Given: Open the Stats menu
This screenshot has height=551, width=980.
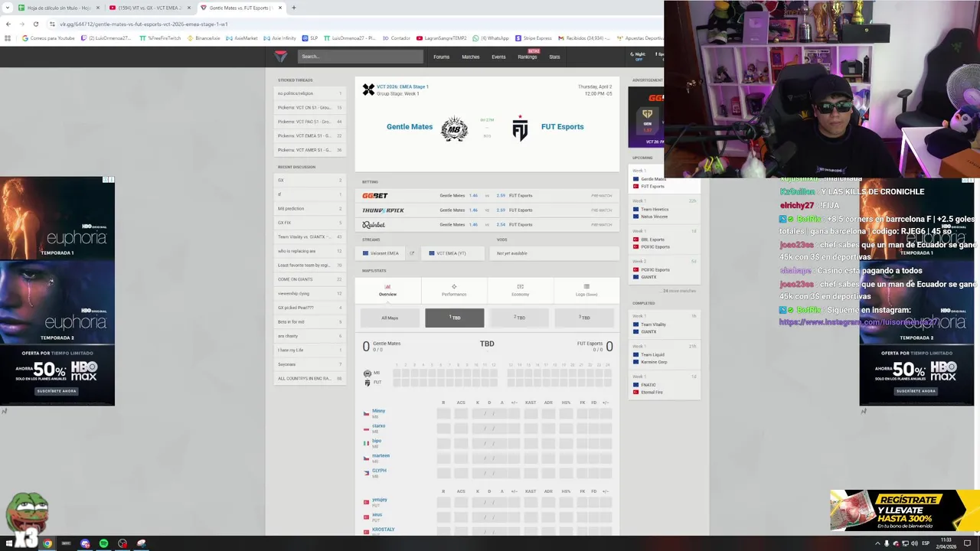Looking at the screenshot, I should [x=554, y=57].
